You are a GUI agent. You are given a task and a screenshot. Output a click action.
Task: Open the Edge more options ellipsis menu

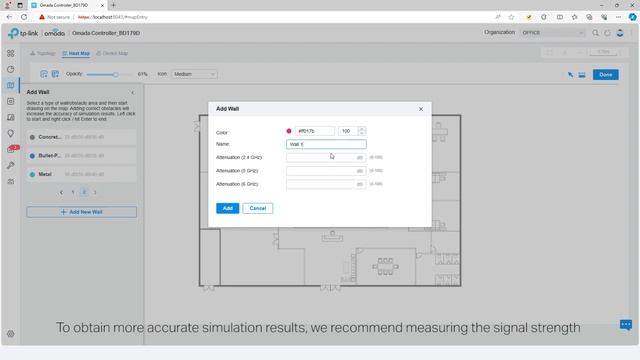(618, 17)
